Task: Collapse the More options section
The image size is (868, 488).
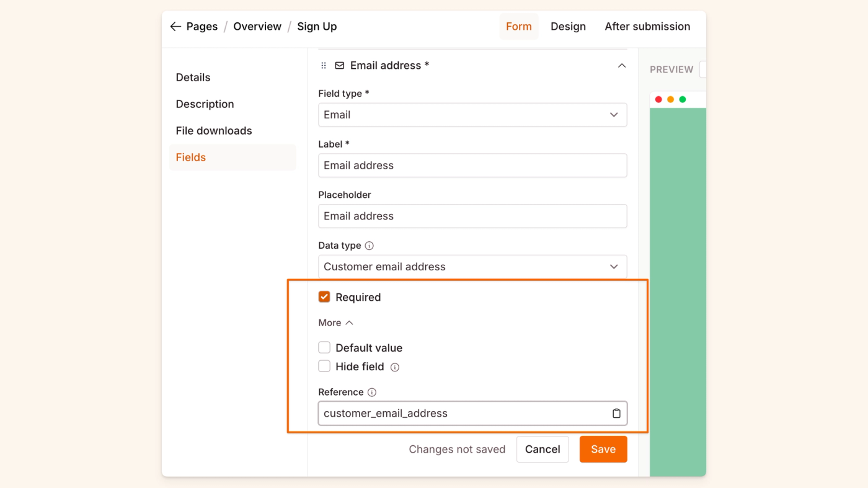Action: click(x=336, y=323)
